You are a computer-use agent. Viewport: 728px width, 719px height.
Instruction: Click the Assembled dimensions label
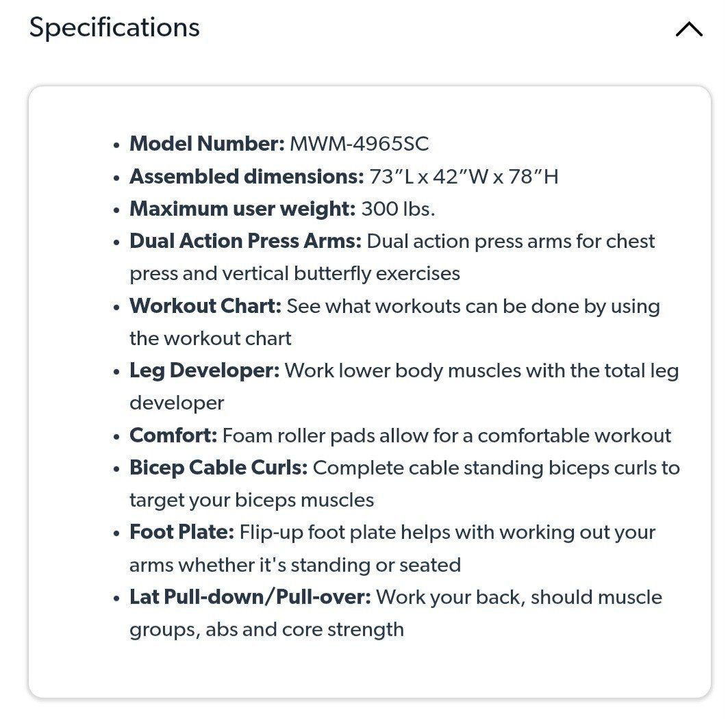coord(247,177)
